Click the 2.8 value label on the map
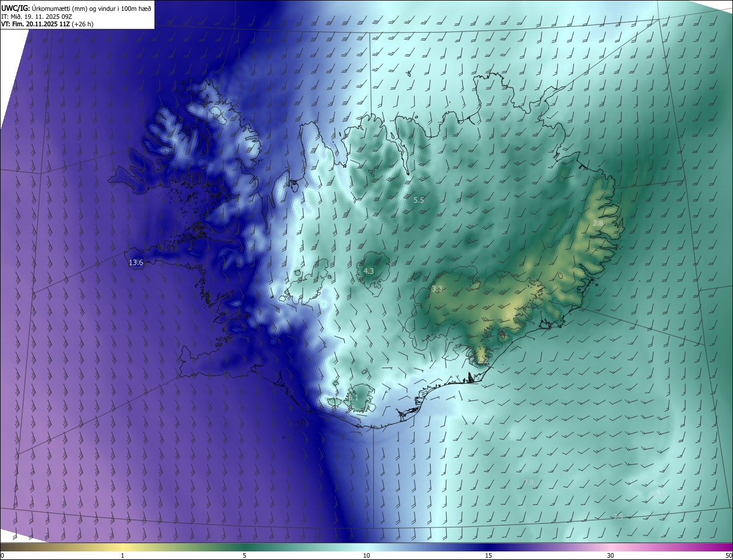The image size is (733, 560). click(x=598, y=223)
